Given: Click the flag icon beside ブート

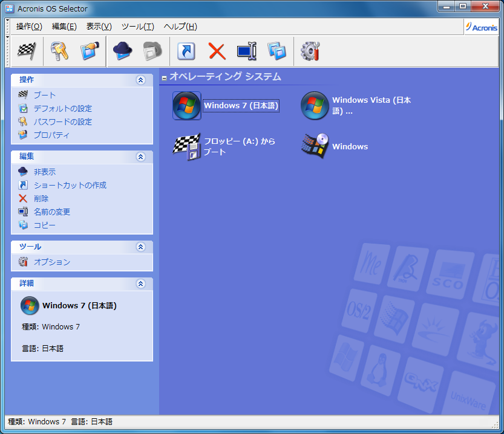Looking at the screenshot, I should [x=23, y=95].
